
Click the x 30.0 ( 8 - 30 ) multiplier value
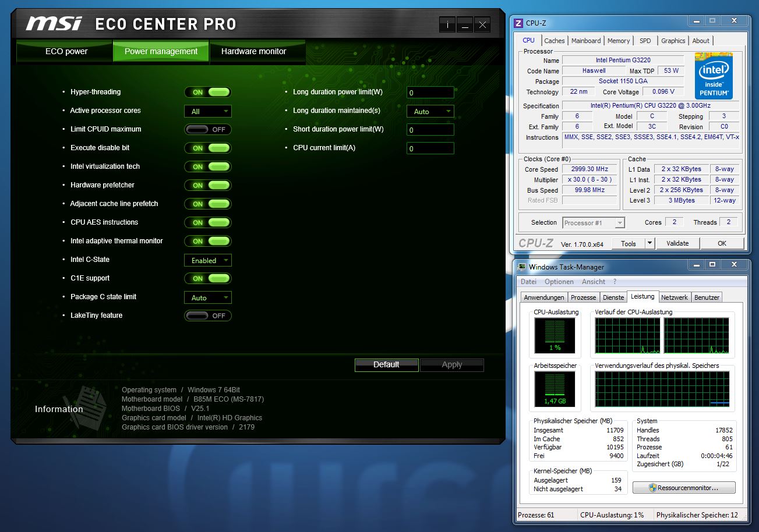coord(589,179)
